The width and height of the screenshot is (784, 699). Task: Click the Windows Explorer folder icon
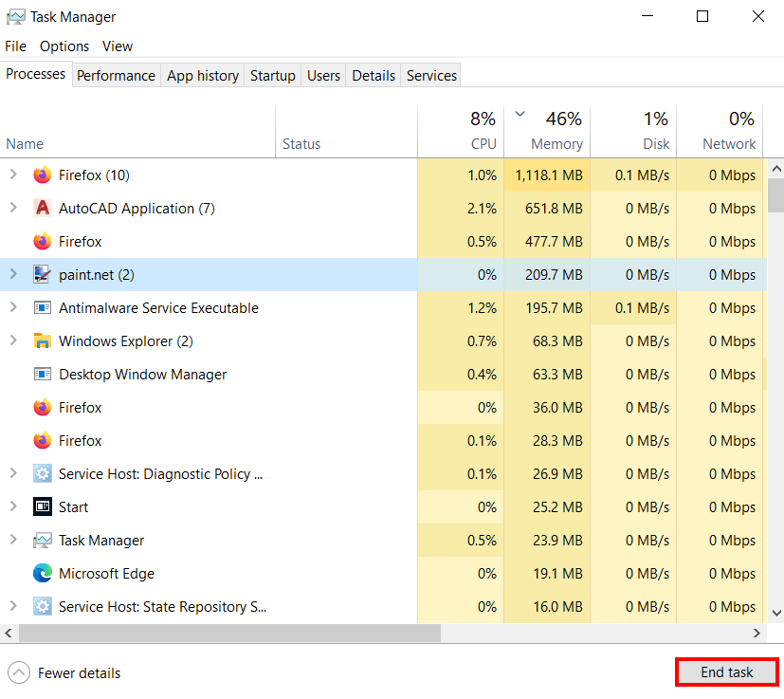43,341
